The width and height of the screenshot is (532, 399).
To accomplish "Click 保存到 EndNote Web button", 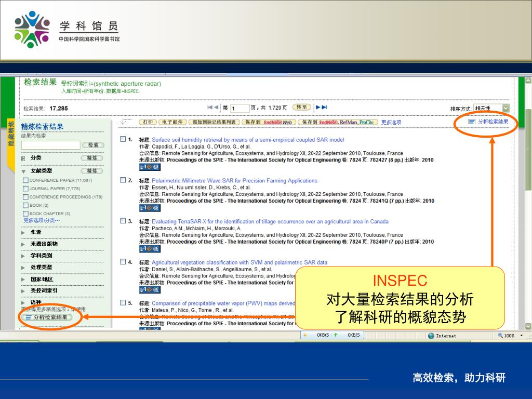I will (269, 122).
